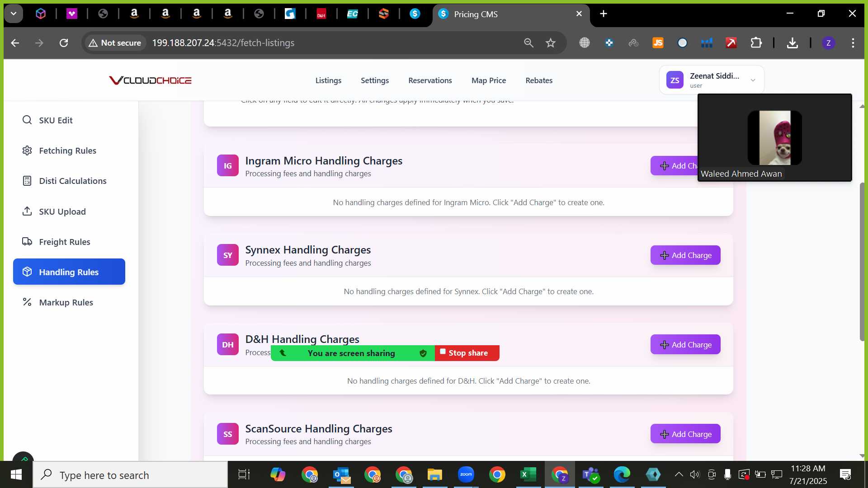Close the Pricing CMS tab
This screenshot has width=868, height=488.
point(579,14)
